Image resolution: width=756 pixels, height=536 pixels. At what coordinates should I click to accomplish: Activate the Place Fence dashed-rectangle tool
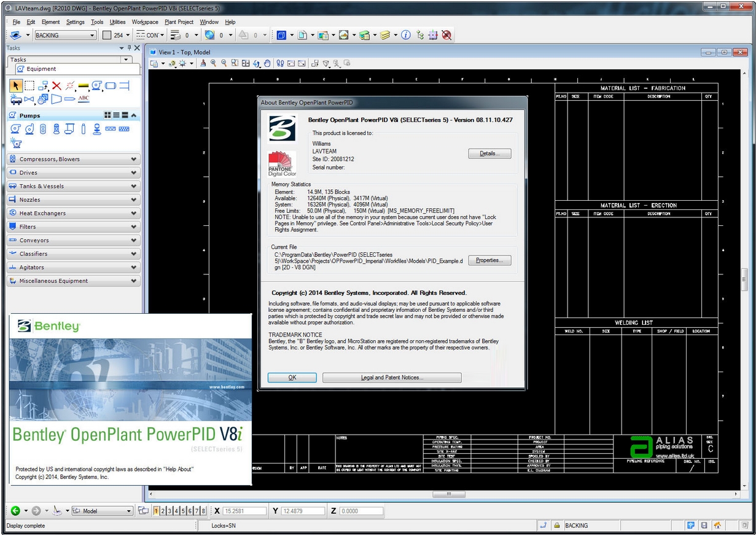pyautogui.click(x=29, y=85)
